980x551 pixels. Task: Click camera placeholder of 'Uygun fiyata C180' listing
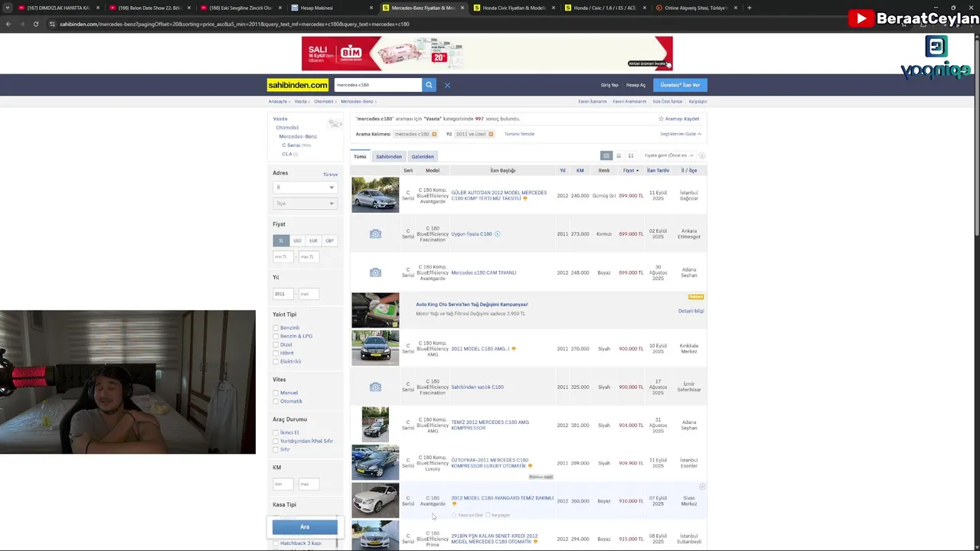(375, 234)
